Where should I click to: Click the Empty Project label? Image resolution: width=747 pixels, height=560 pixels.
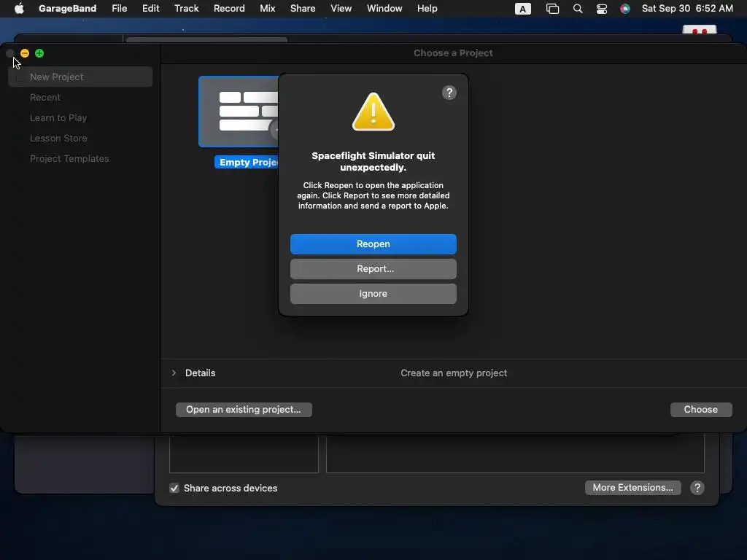coord(247,163)
